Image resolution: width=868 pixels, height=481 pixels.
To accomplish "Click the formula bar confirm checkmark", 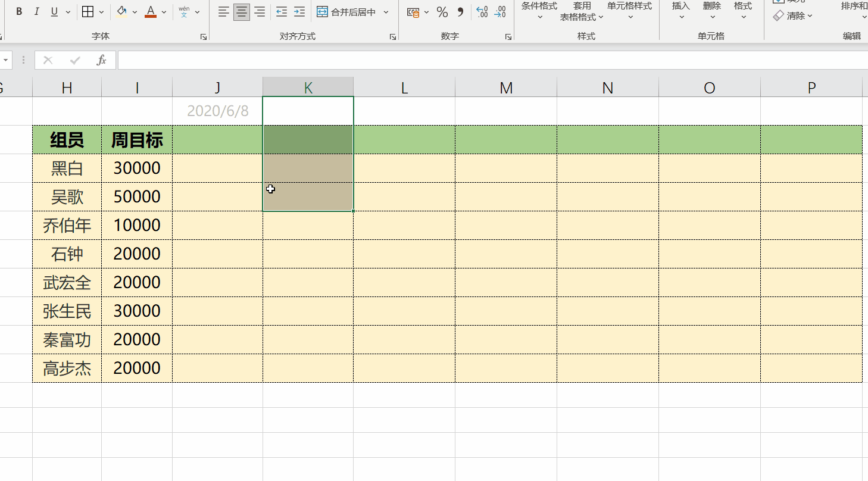I will pyautogui.click(x=75, y=60).
